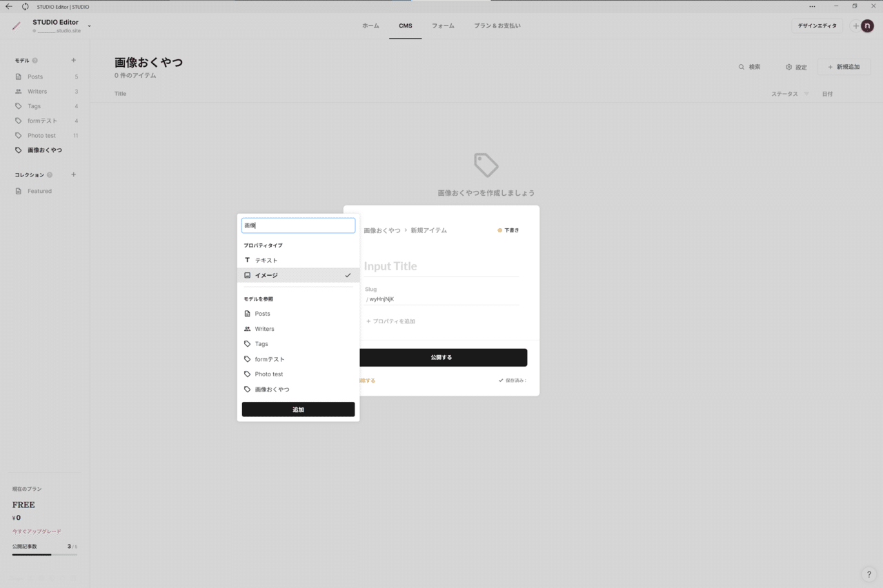
Task: Open the 下書き status dropdown
Action: pos(508,230)
